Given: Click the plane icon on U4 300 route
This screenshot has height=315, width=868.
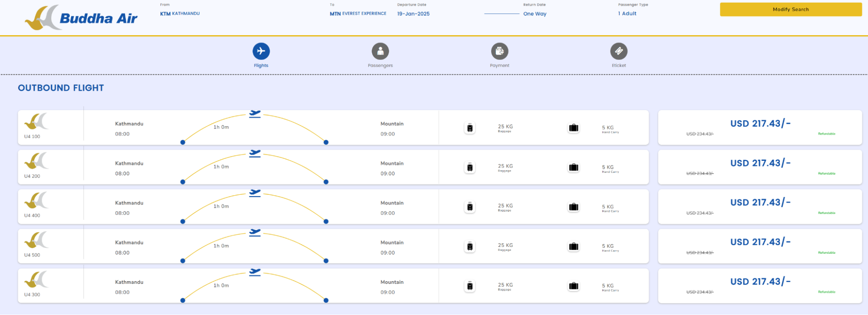Looking at the screenshot, I should pos(255,272).
